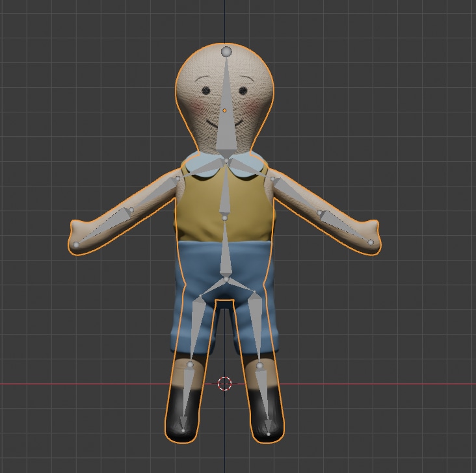Click the hip joint where leg bones meet

coord(226,280)
